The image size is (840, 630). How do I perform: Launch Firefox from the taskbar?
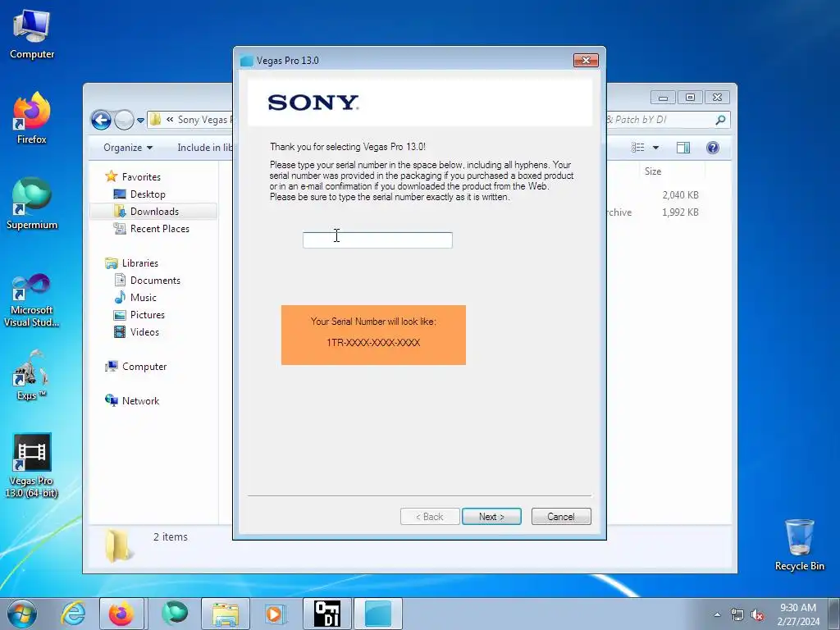[122, 614]
